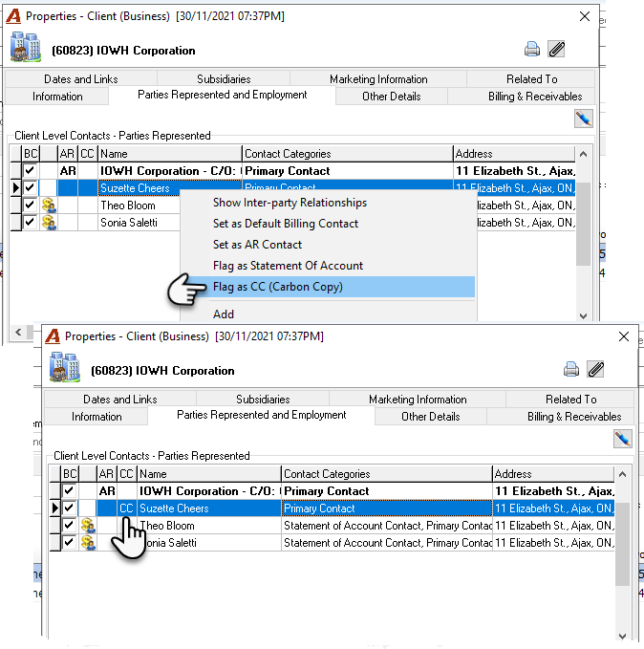The image size is (644, 649).
Task: Click paperclip attachment icon in lower window
Action: (x=595, y=369)
